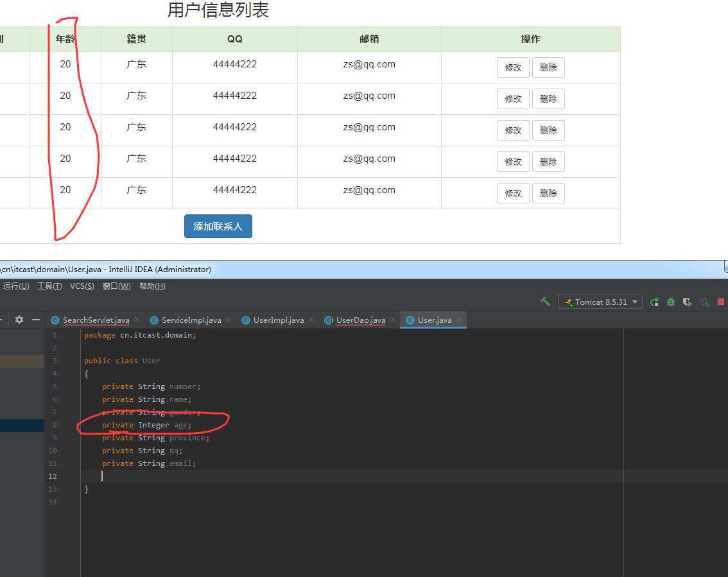
Task: Click the SearchServlet.java tab file icon
Action: tap(55, 320)
